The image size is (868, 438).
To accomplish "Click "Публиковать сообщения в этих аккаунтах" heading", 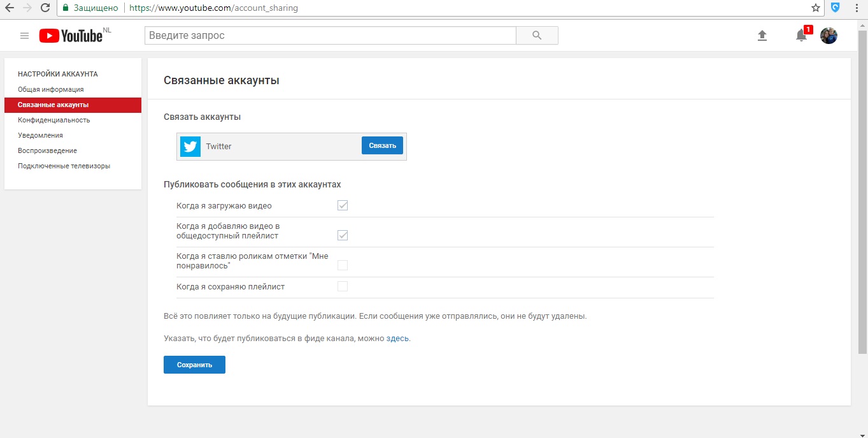I will click(252, 184).
